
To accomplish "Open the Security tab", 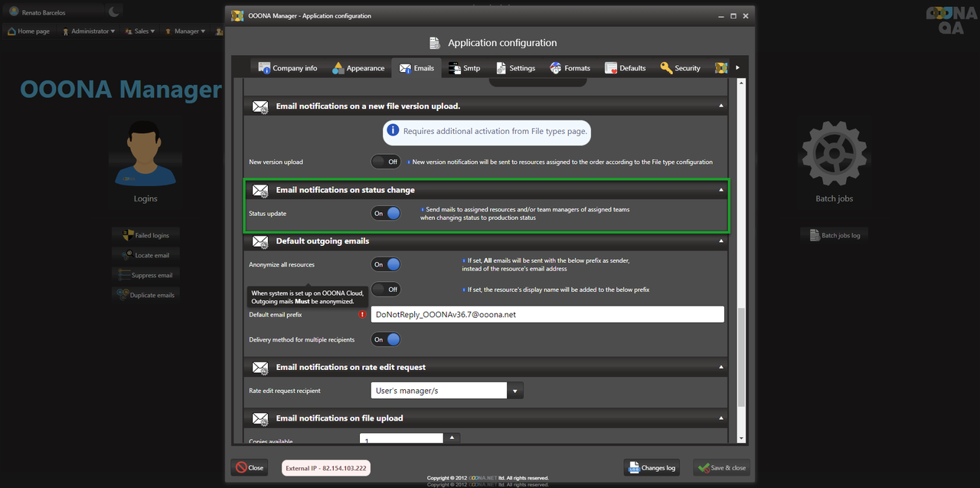I will click(680, 68).
